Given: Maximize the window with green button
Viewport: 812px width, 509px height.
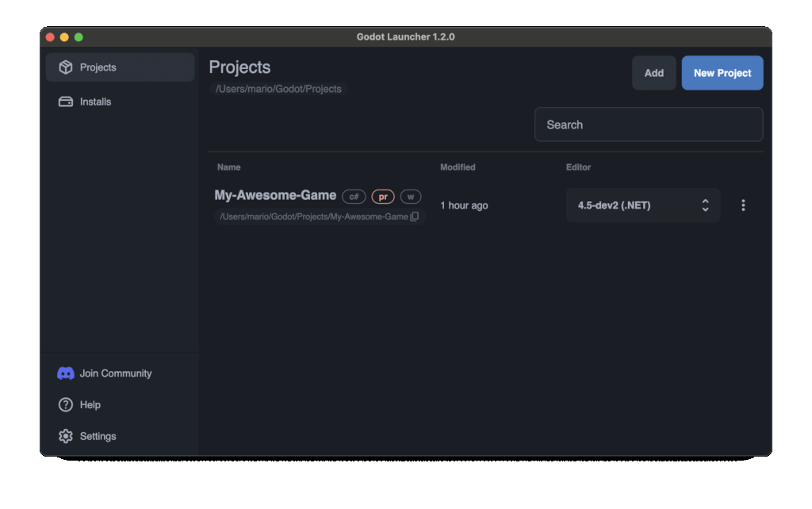Looking at the screenshot, I should tap(79, 37).
